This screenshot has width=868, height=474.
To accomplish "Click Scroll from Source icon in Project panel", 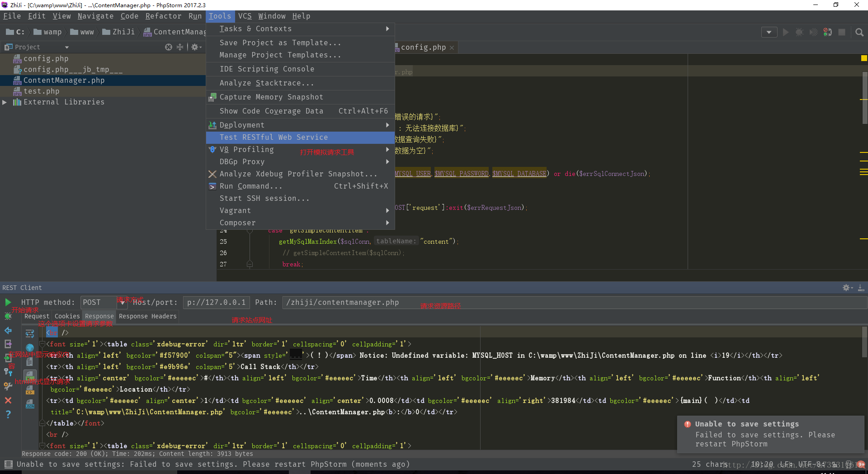I will (169, 47).
